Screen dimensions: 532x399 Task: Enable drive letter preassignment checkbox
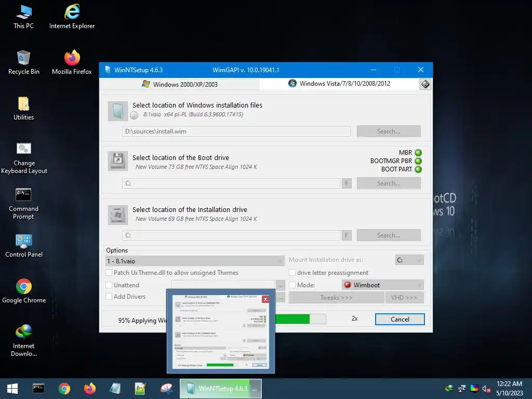tap(292, 272)
